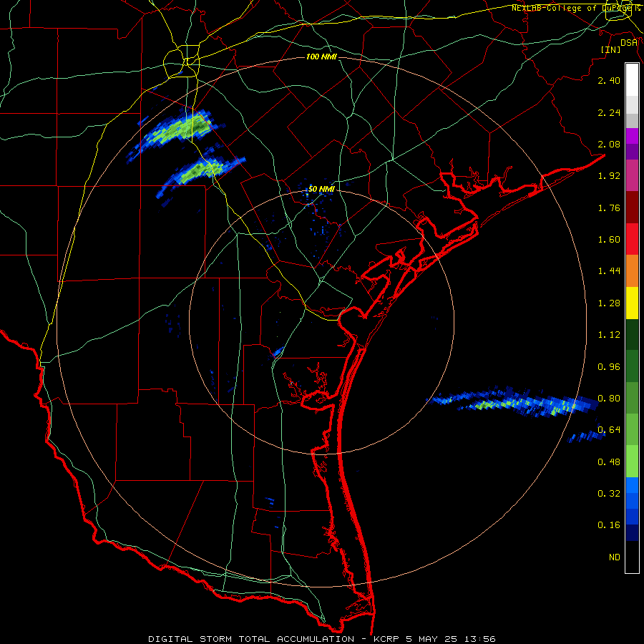Pick the white swatch at top of legend
This screenshot has width=644, height=644.
click(x=632, y=80)
